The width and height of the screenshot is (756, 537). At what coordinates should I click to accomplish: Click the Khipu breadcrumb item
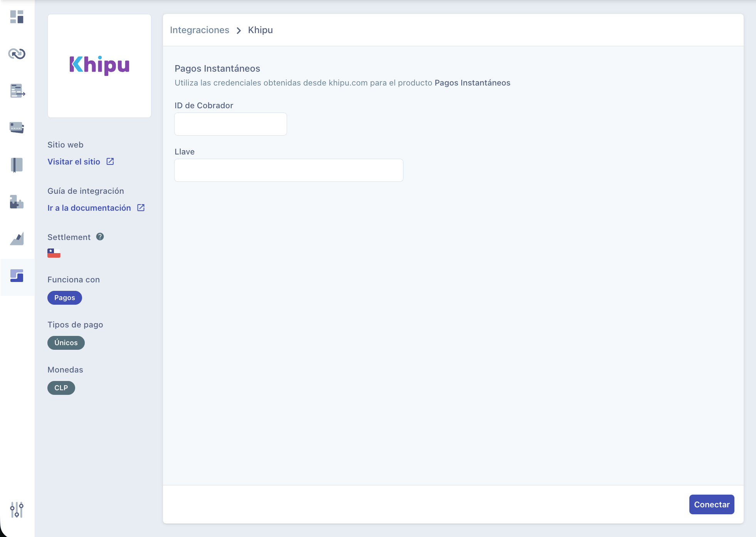tap(260, 30)
